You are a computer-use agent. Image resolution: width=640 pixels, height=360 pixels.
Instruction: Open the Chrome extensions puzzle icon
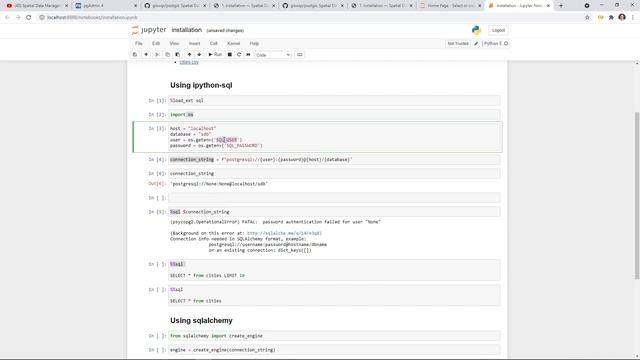coord(611,18)
